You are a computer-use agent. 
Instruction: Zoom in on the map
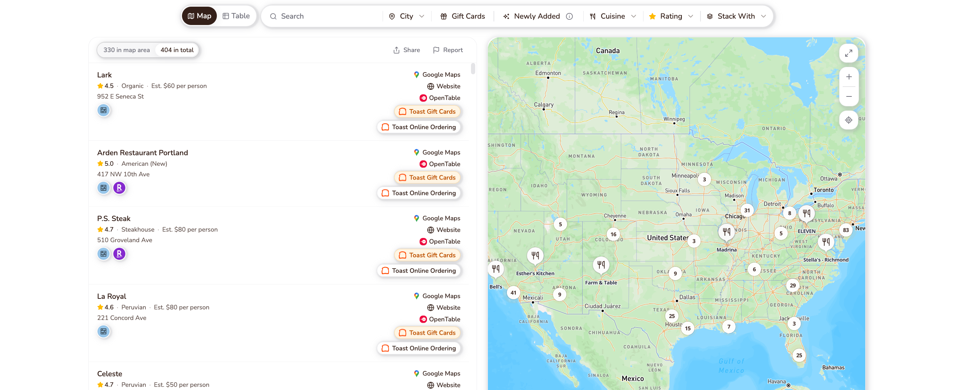tap(848, 77)
